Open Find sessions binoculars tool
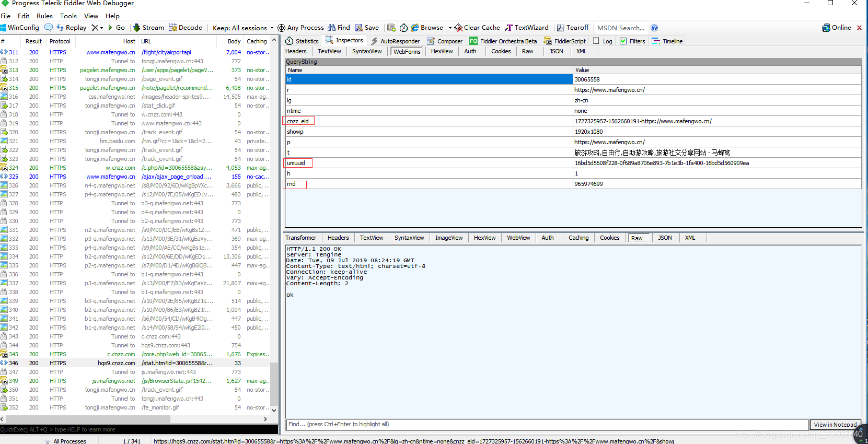Viewport: 868px width, 444px height. (339, 28)
